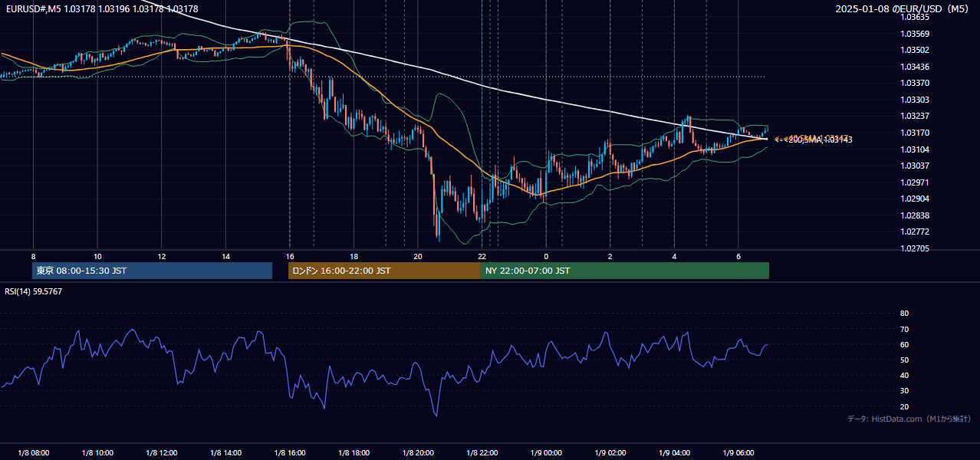
Task: Click the RSI(14) 59.5767 indicator label
Action: pyautogui.click(x=34, y=291)
